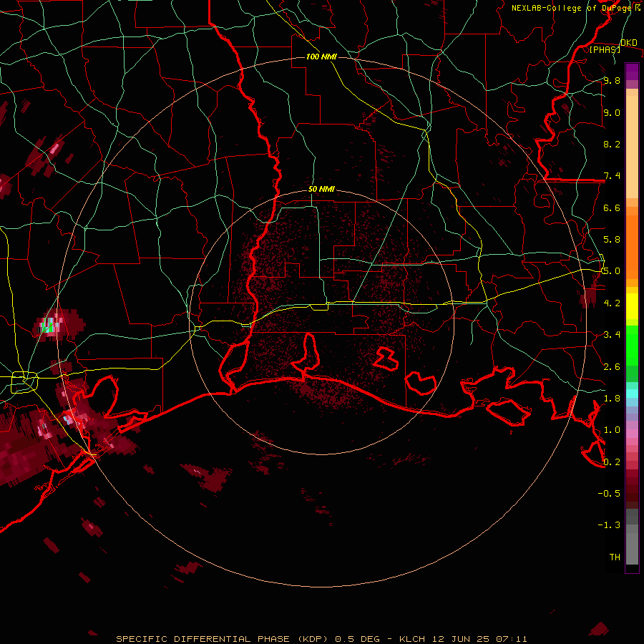The image size is (644, 644).
Task: Click the 100 NMI range ring label
Action: coord(321,57)
